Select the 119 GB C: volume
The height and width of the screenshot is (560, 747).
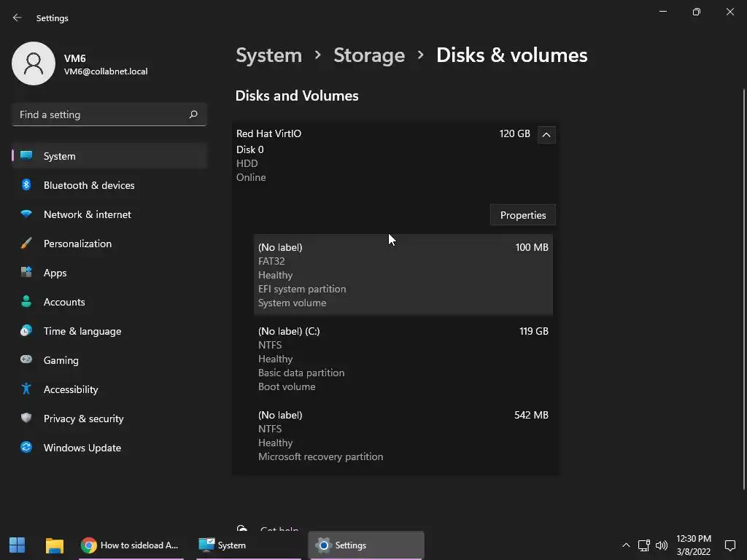(x=403, y=359)
